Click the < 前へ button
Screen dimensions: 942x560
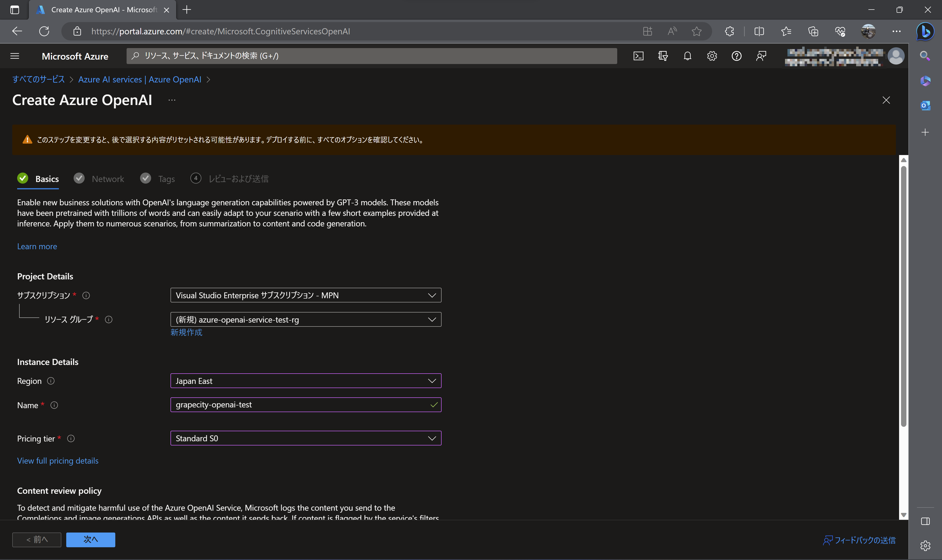click(x=37, y=540)
